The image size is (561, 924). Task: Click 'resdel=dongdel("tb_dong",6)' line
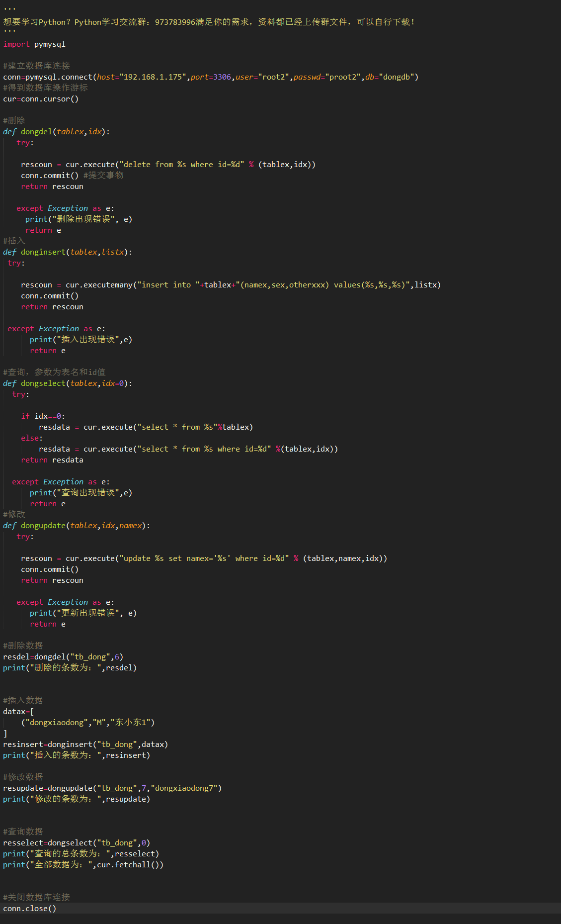(x=63, y=657)
